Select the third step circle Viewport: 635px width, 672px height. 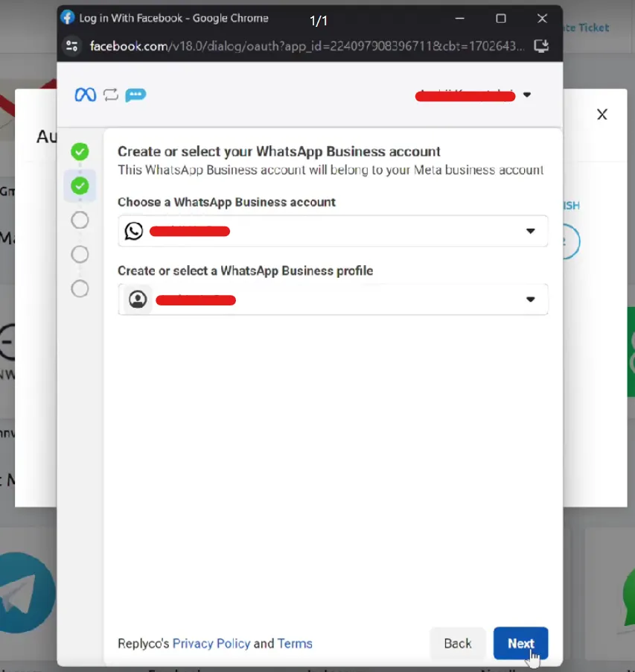point(80,220)
